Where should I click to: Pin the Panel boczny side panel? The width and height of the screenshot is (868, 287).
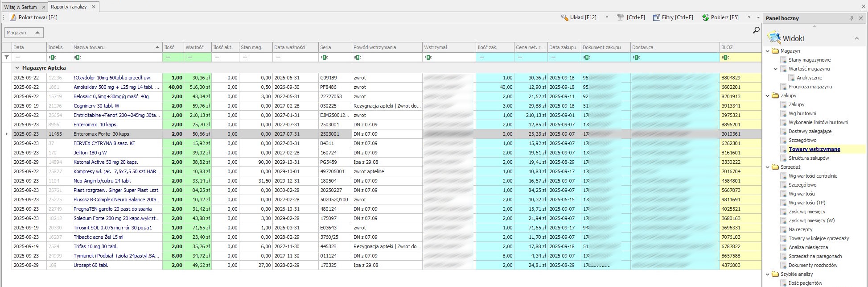852,18
